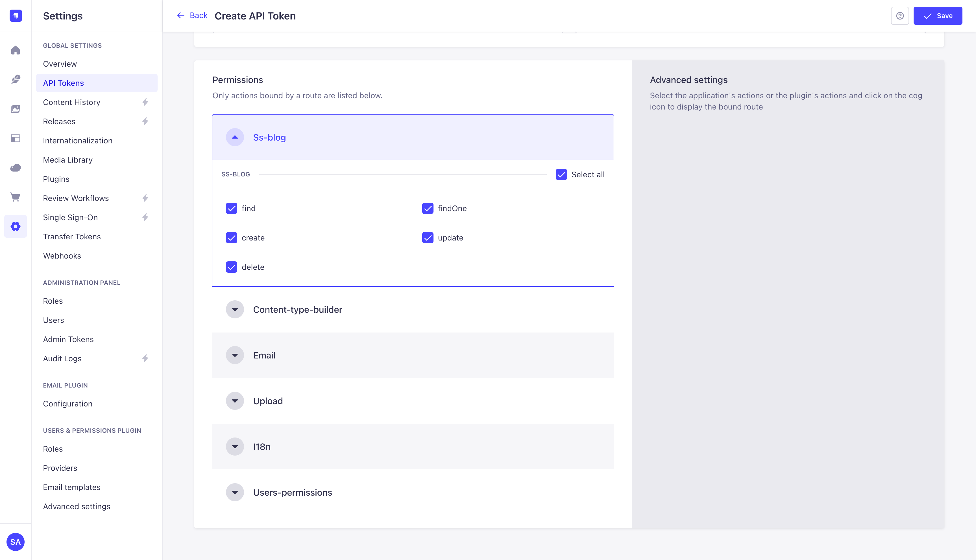Open Media Library image icon
Viewport: 976px width, 560px height.
[x=15, y=109]
